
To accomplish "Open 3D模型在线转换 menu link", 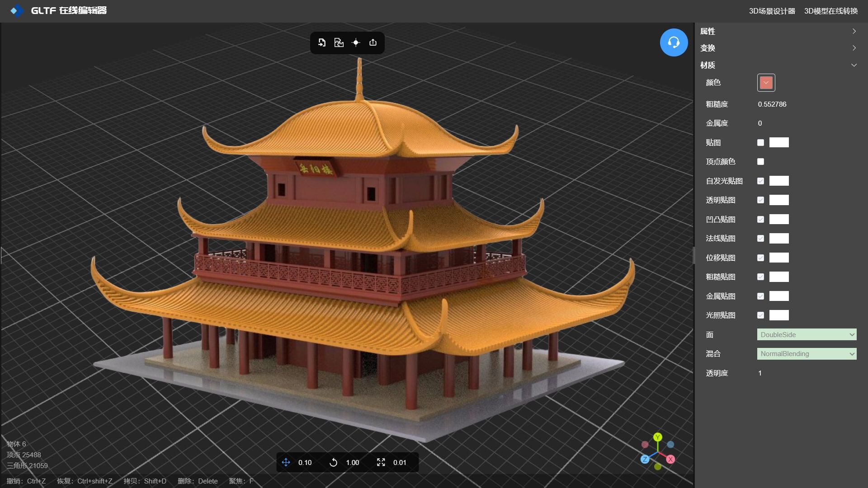I will (830, 11).
